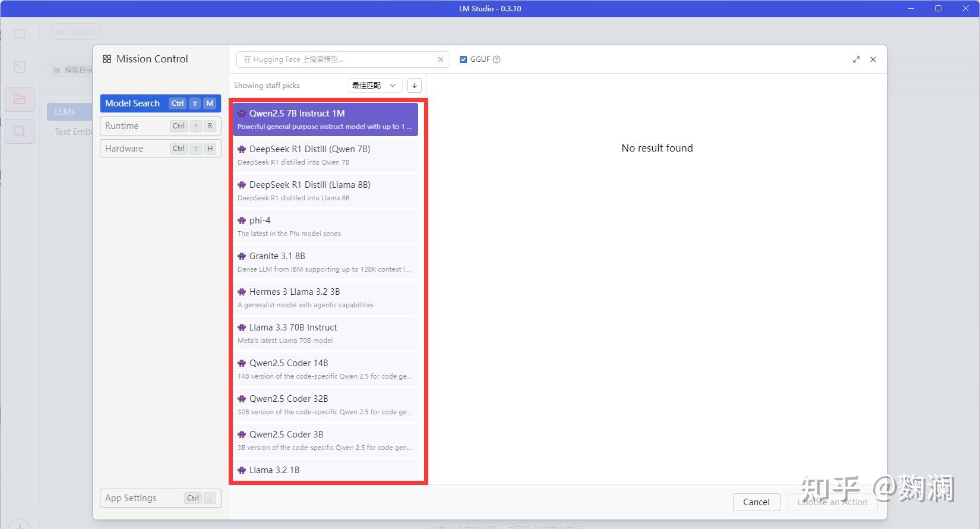Switch to the Runtime tab

tap(160, 126)
